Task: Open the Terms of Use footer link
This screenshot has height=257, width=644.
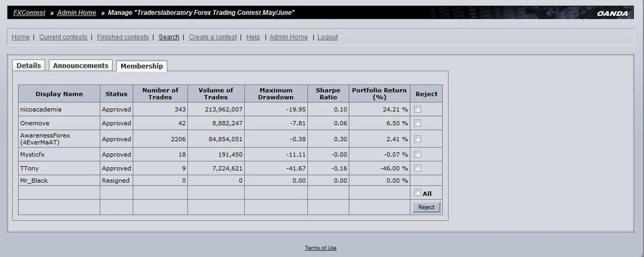Action: coord(320,248)
